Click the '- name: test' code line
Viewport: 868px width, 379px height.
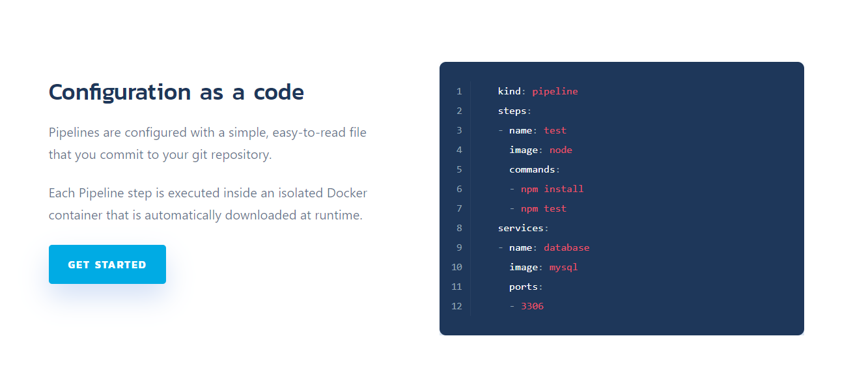click(x=532, y=130)
